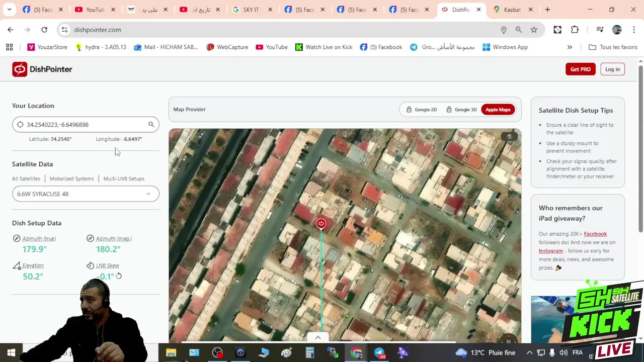Click the LNB Skew reset rotation icon
Viewport: 644px width, 362px height.
click(119, 276)
